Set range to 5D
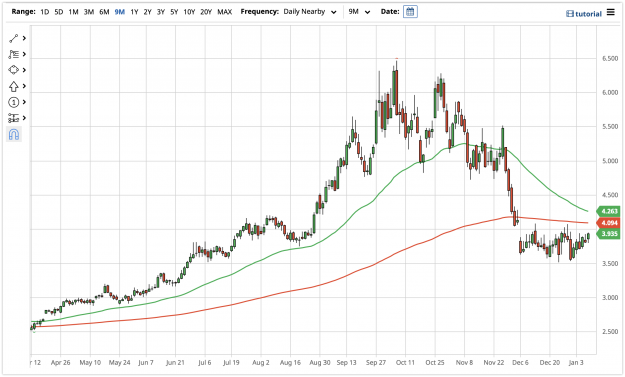Viewport: 625px width, 377px height. (59, 12)
